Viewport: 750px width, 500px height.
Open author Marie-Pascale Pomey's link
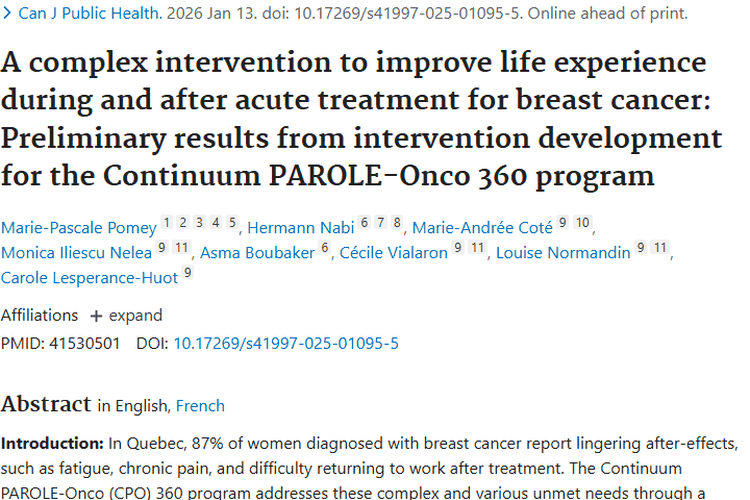[x=77, y=226]
